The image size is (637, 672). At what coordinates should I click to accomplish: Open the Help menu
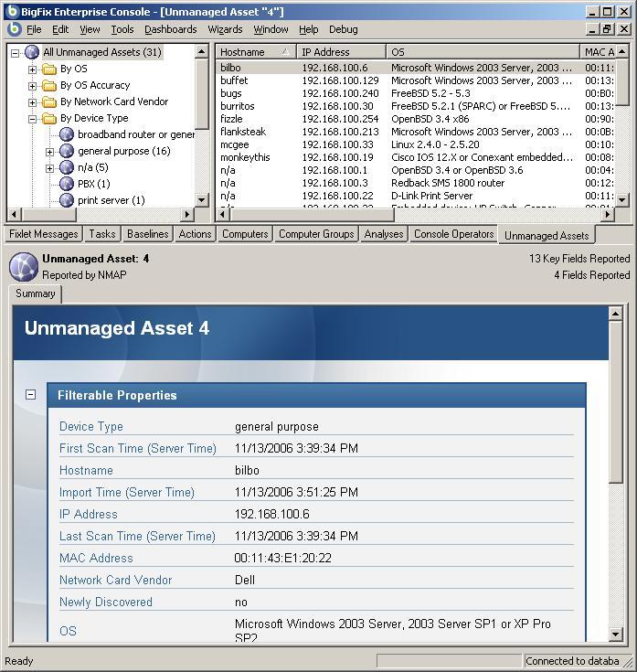tap(308, 29)
